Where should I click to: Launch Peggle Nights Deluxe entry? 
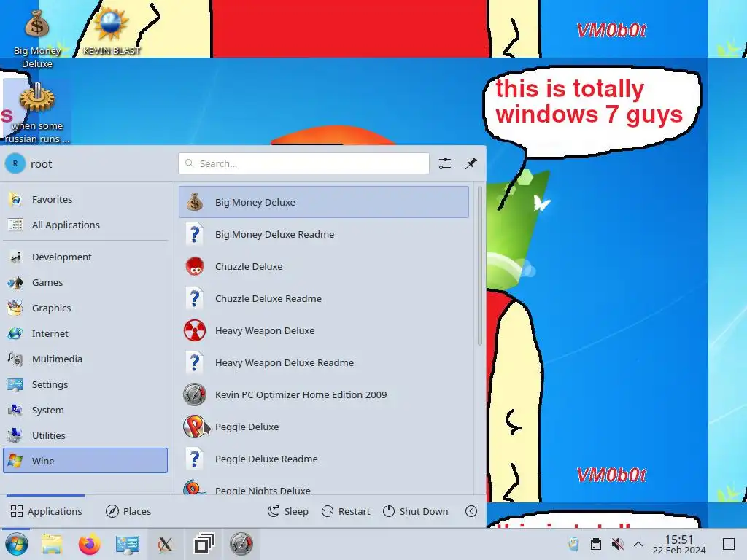tap(323, 486)
